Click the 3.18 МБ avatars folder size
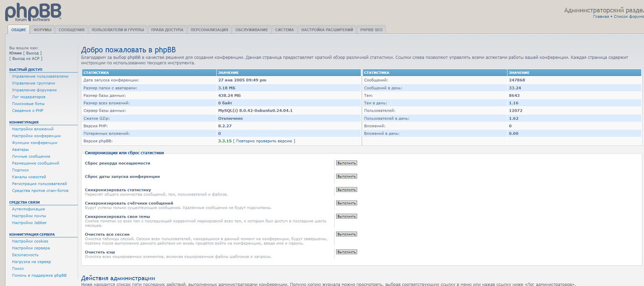 coord(226,87)
